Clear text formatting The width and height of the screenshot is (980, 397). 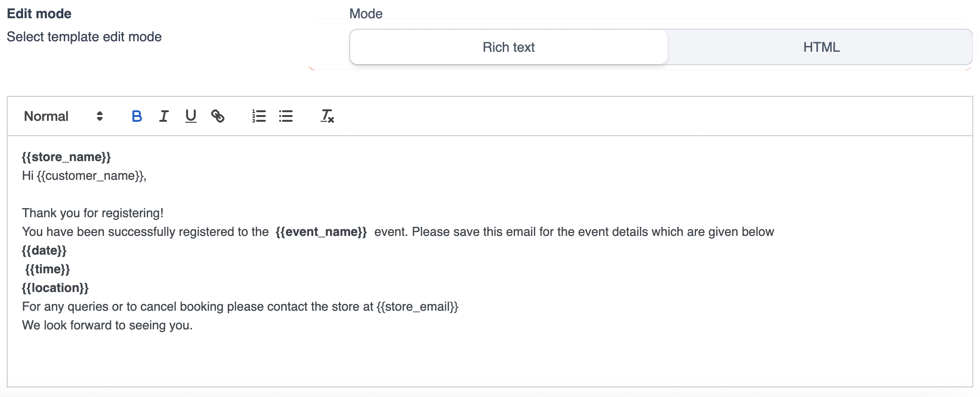point(327,116)
